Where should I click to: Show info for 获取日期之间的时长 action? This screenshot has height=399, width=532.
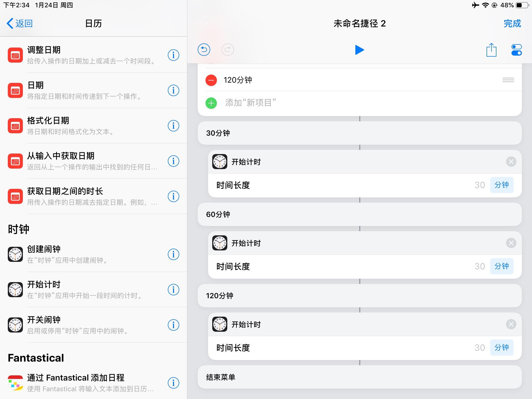click(x=173, y=196)
